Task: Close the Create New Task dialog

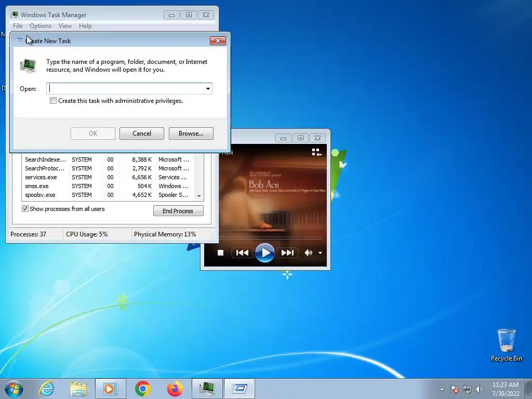Action: 218,41
